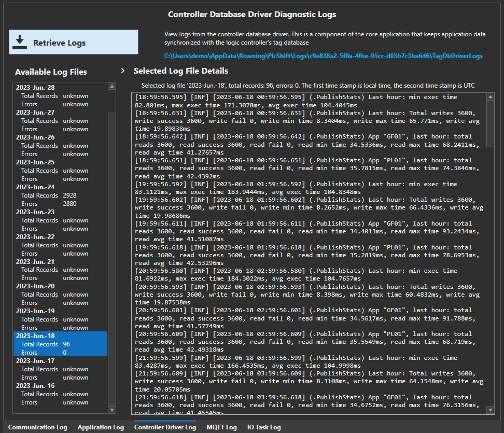This screenshot has height=433, width=504.
Task: Switch to the Application Log tab
Action: (x=101, y=427)
